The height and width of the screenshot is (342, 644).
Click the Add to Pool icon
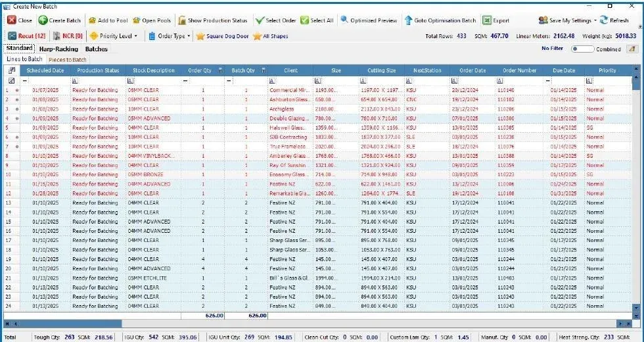click(92, 20)
